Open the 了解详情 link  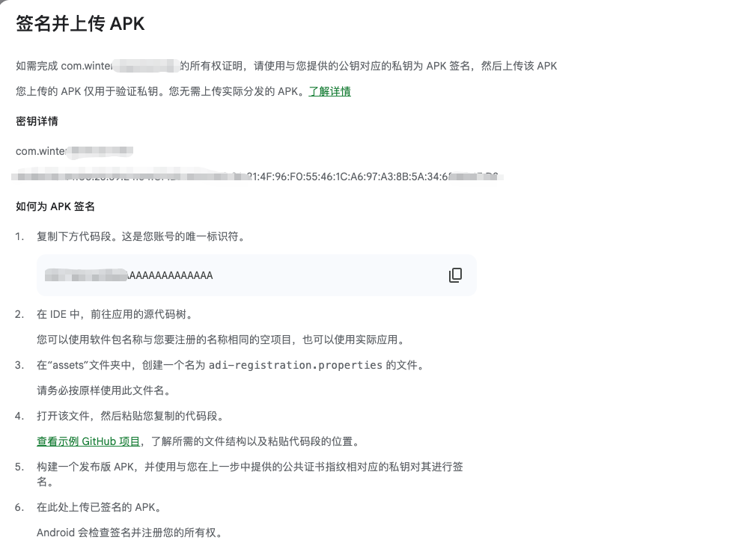pos(330,91)
